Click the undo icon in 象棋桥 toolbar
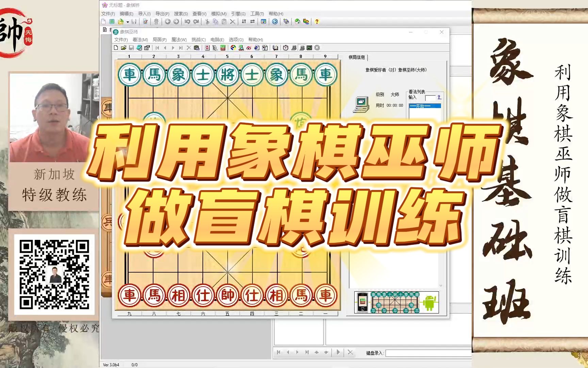The width and height of the screenshot is (588, 368). coord(187,21)
